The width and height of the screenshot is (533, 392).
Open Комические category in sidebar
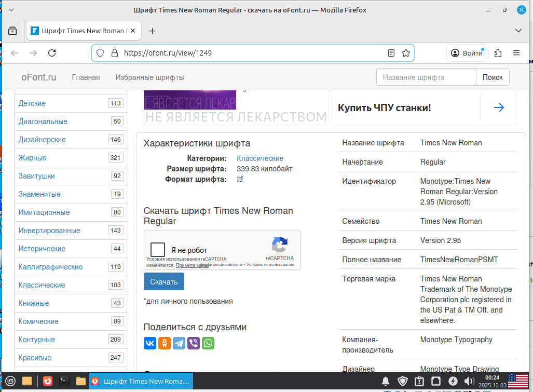tap(38, 321)
